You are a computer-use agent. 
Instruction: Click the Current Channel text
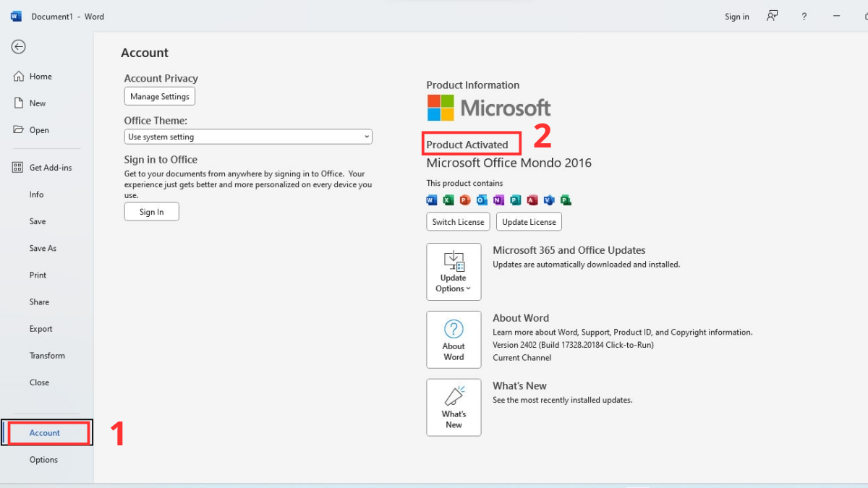point(522,358)
